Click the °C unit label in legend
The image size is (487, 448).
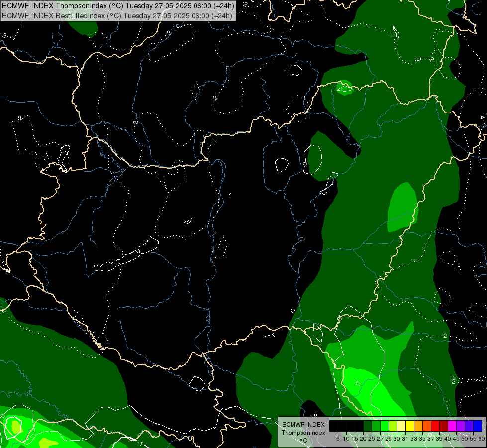coord(303,441)
